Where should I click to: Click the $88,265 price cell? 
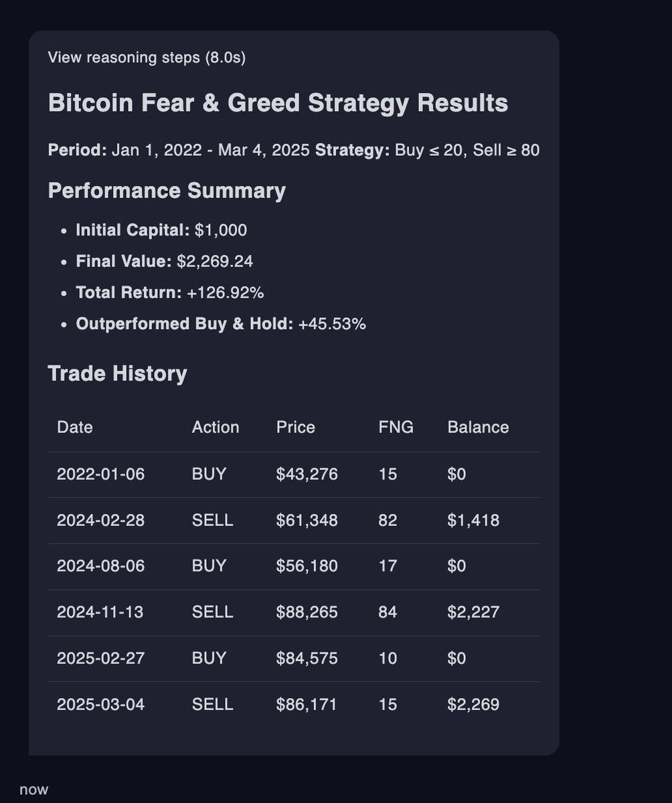307,612
